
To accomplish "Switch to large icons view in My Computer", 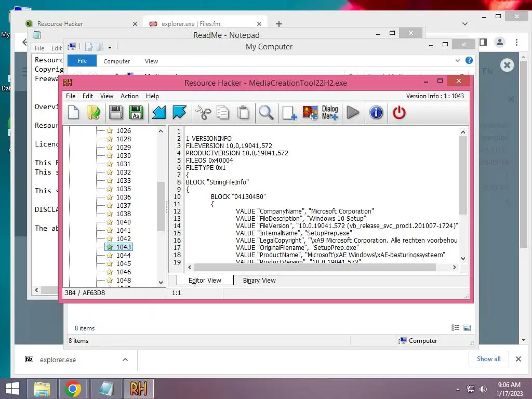I will click(467, 328).
